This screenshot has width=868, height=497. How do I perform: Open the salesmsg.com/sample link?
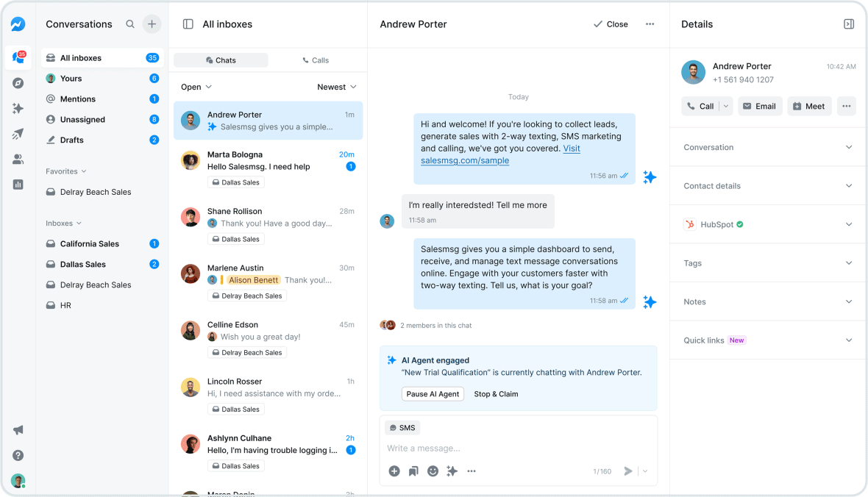pyautogui.click(x=466, y=160)
